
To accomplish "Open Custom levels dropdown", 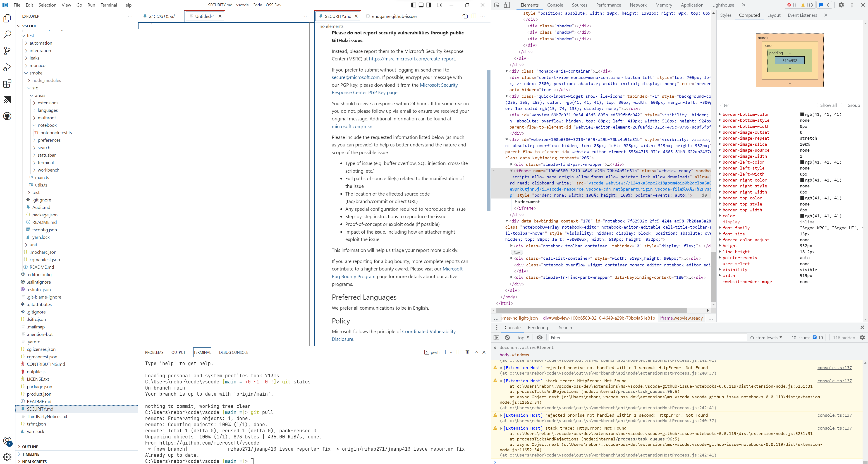I will pos(766,338).
